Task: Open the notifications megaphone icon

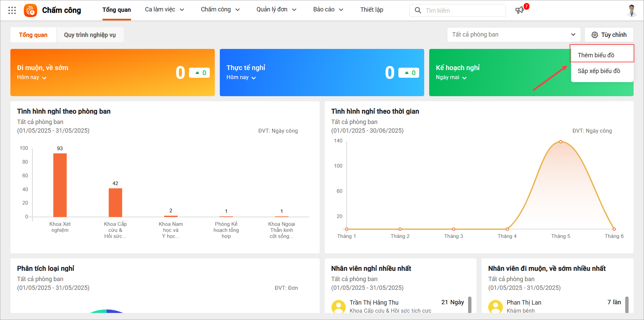Action: [519, 10]
